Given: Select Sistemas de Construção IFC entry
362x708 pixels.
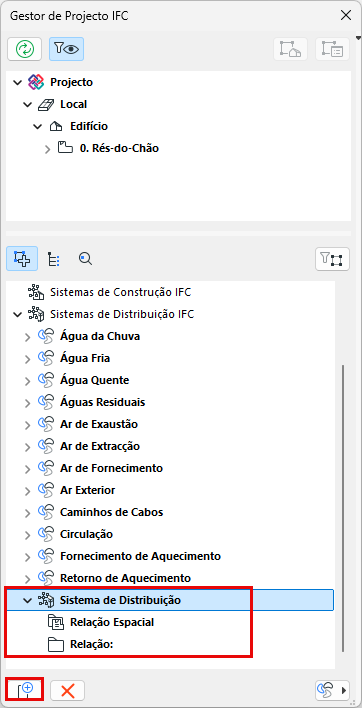Looking at the screenshot, I should pos(121,292).
